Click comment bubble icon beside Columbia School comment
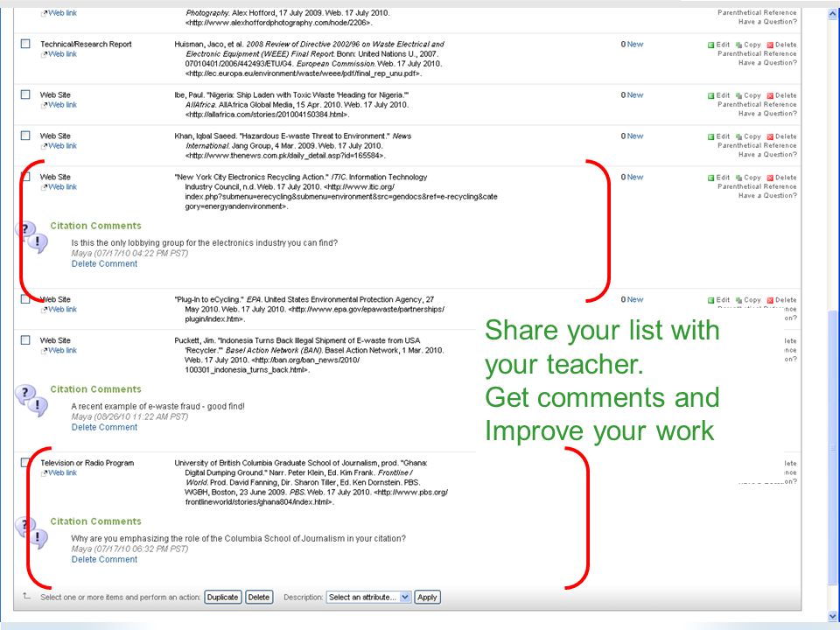840x630 pixels. (31, 533)
